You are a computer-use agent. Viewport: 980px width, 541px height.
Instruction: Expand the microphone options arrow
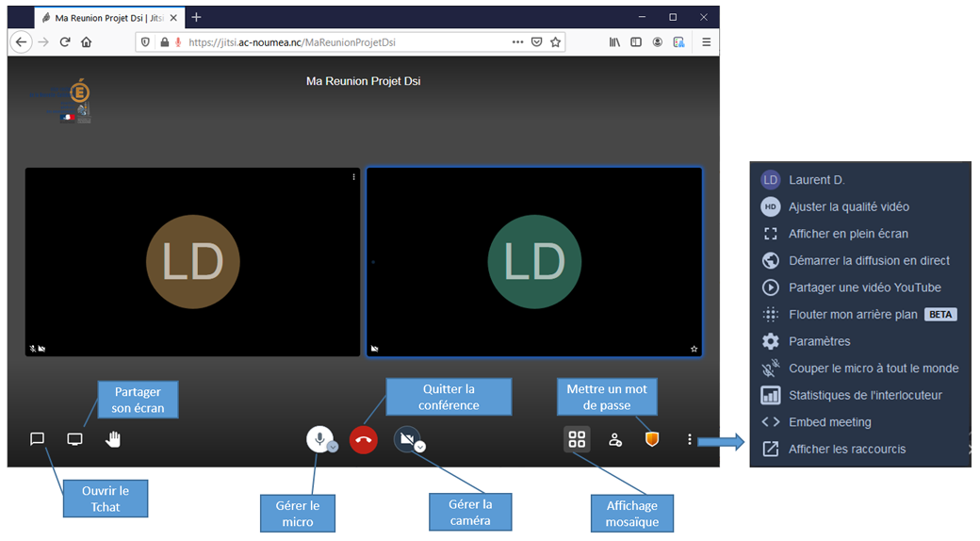click(333, 448)
